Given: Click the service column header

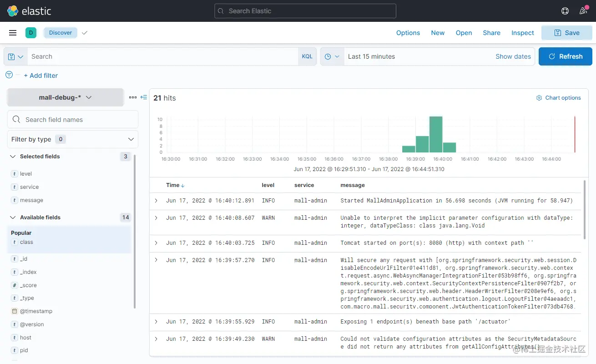Looking at the screenshot, I should pyautogui.click(x=304, y=185).
